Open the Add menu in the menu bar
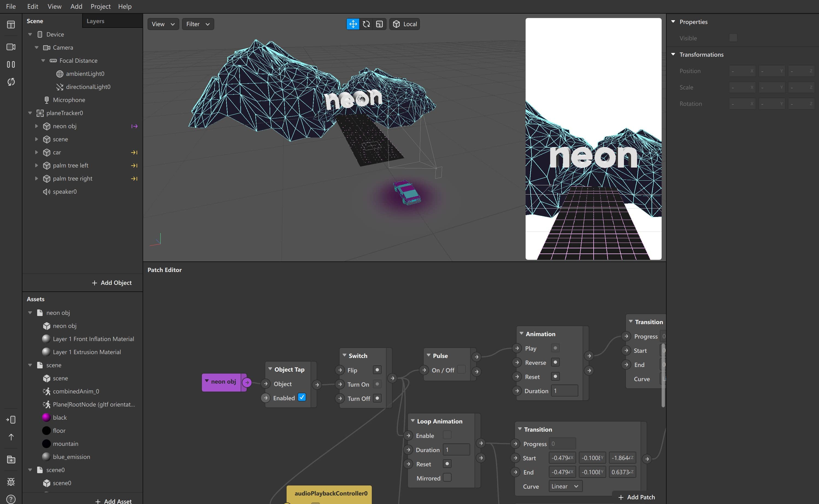This screenshot has width=819, height=504. pyautogui.click(x=75, y=7)
